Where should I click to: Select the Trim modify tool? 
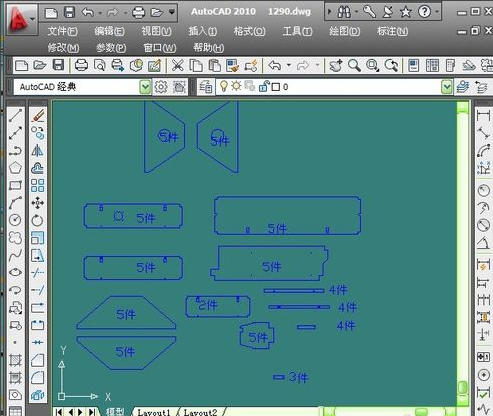pyautogui.click(x=38, y=273)
